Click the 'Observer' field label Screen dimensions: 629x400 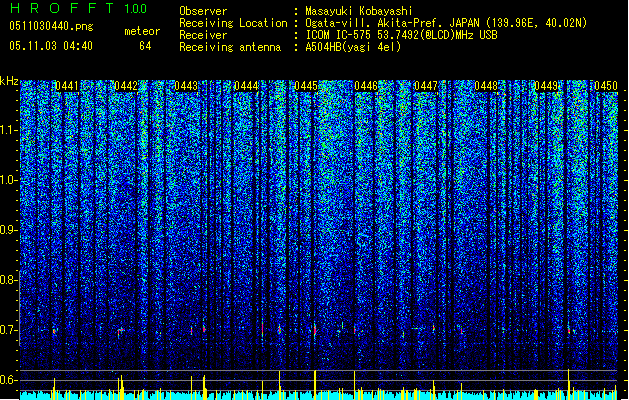coord(203,11)
